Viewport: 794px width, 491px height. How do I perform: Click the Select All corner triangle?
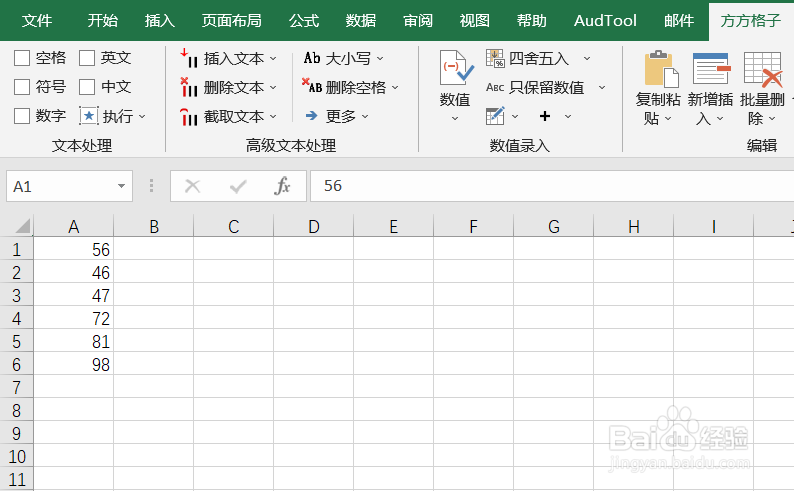pos(22,226)
